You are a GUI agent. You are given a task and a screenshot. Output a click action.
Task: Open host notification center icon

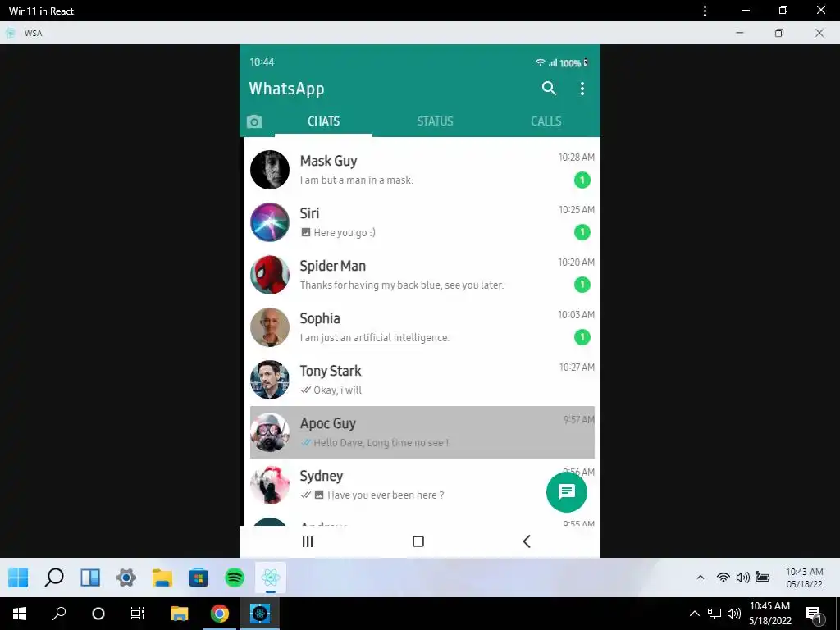coord(814,614)
